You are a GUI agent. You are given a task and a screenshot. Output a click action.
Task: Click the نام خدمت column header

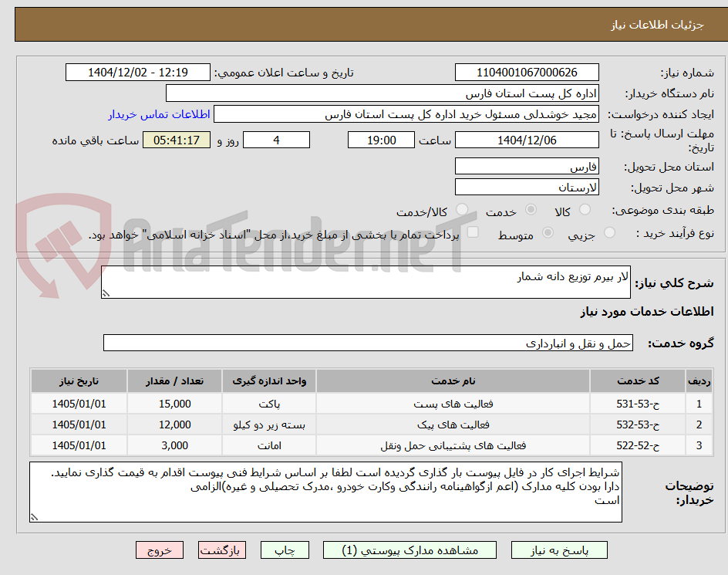[453, 381]
